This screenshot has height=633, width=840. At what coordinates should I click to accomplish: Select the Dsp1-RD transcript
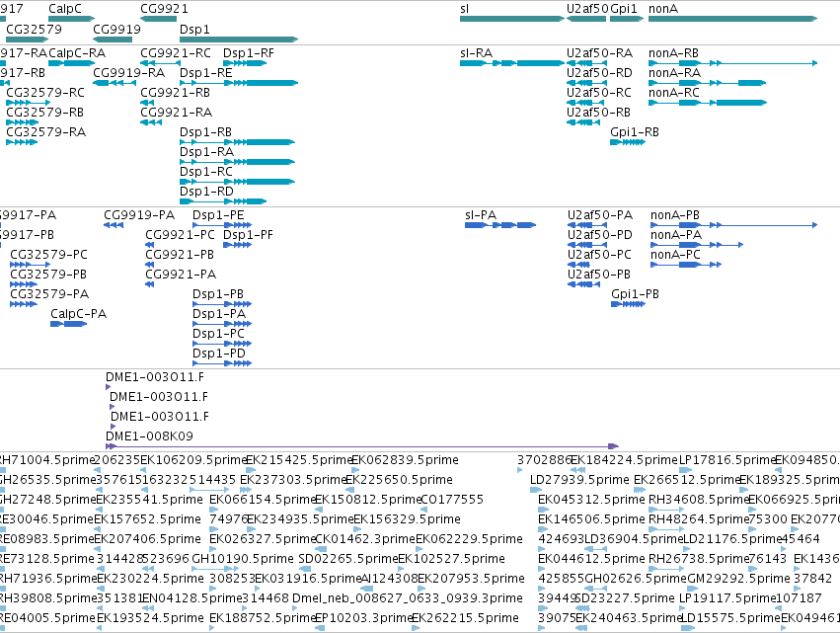point(223,201)
